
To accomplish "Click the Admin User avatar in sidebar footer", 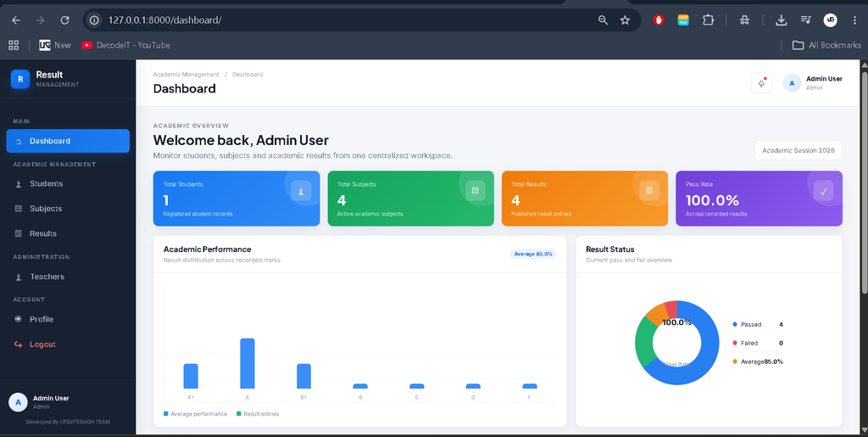I will pyautogui.click(x=18, y=402).
